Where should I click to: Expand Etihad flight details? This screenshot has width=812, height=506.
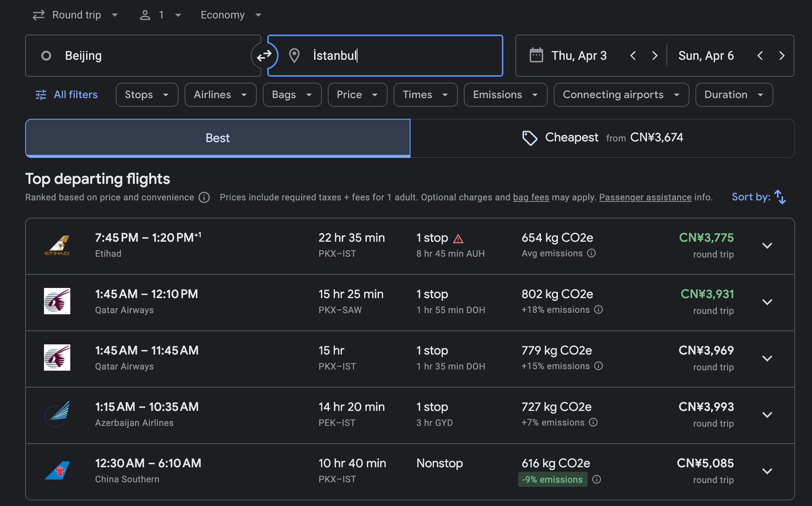point(767,246)
